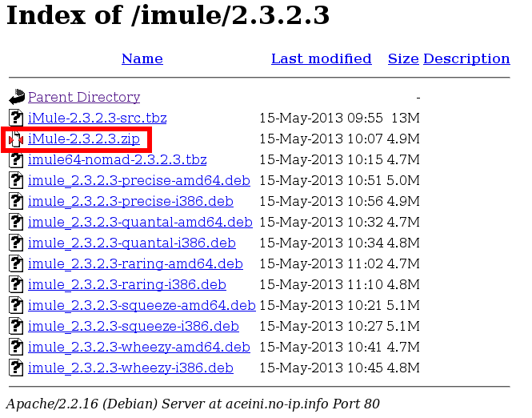Click the icon next to imule_2.3.2.3-quantal-i386.deb
The height and width of the screenshot is (418, 532).
click(17, 243)
